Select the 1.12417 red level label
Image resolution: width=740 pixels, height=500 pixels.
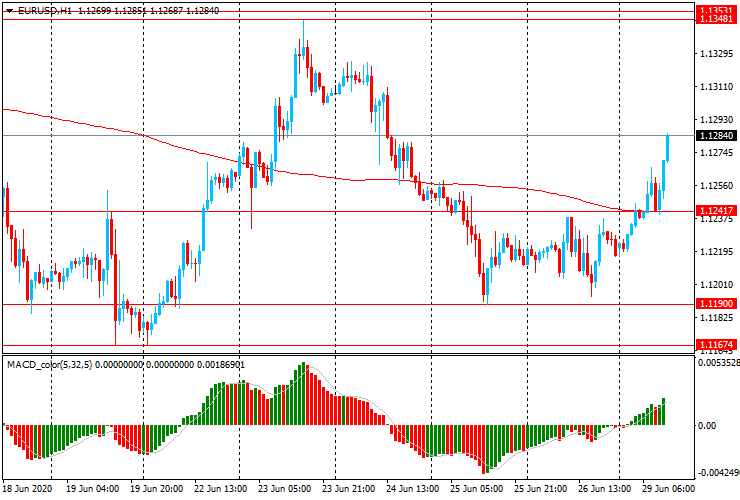click(716, 211)
